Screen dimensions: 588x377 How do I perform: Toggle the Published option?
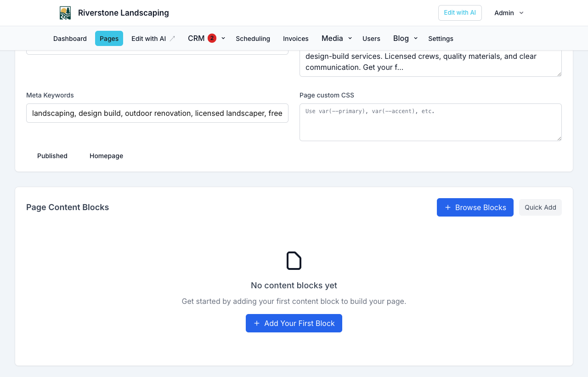[x=52, y=156]
